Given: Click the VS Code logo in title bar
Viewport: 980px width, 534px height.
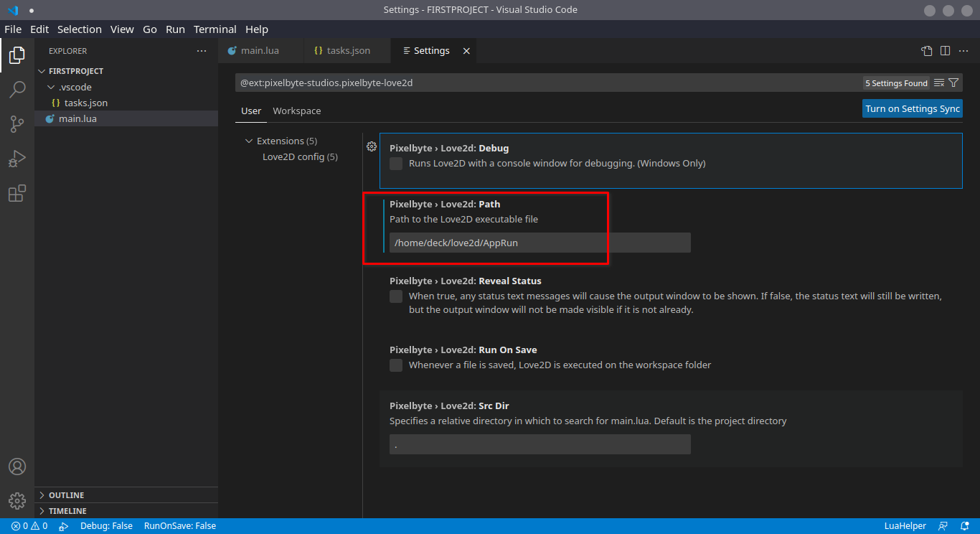Looking at the screenshot, I should pyautogui.click(x=13, y=10).
